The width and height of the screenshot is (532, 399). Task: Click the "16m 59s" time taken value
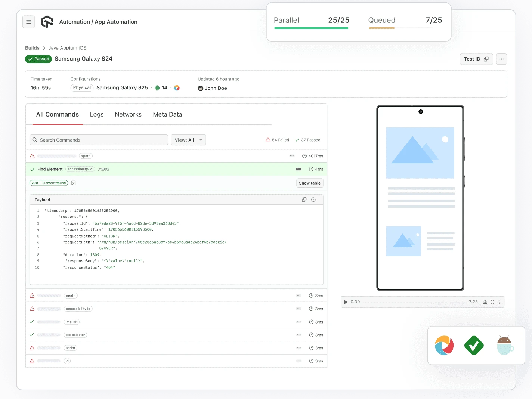(x=41, y=88)
